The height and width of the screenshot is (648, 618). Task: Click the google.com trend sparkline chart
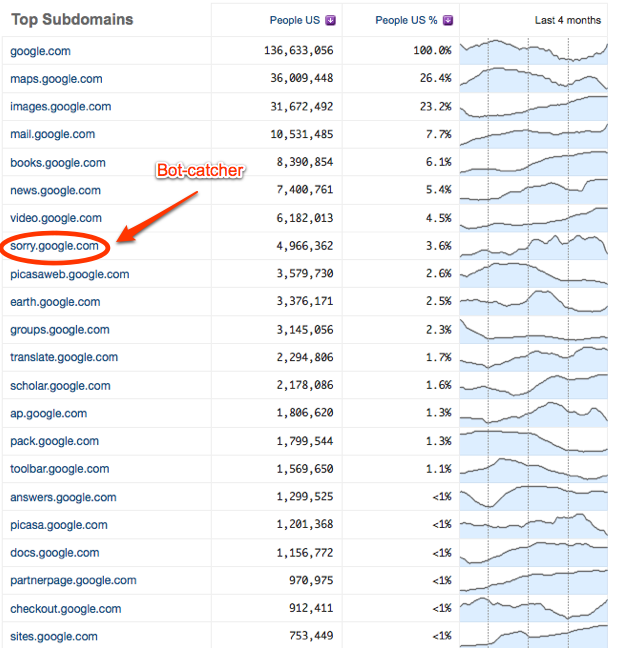534,51
